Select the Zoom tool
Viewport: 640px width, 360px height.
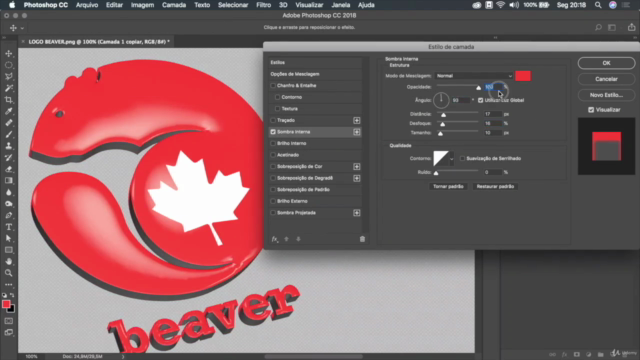(x=9, y=273)
